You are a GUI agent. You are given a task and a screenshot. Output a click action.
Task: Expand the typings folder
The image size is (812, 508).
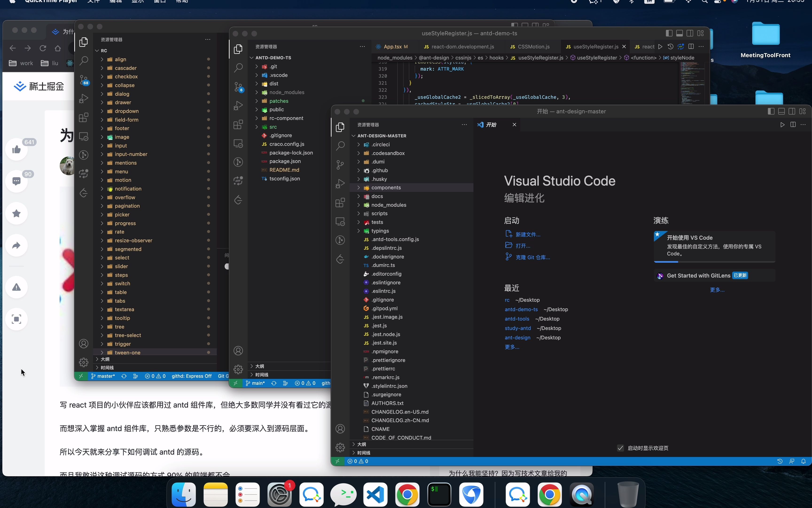click(x=411, y=231)
